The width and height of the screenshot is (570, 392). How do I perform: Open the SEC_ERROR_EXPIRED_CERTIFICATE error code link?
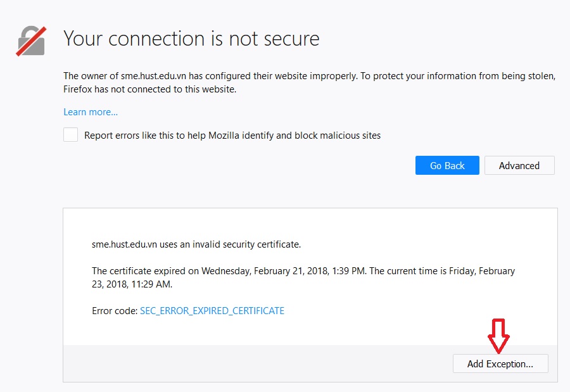tap(212, 311)
